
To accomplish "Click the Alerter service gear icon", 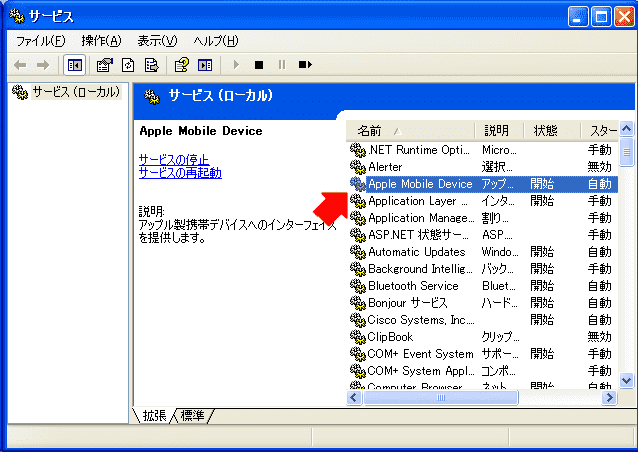I will [358, 167].
